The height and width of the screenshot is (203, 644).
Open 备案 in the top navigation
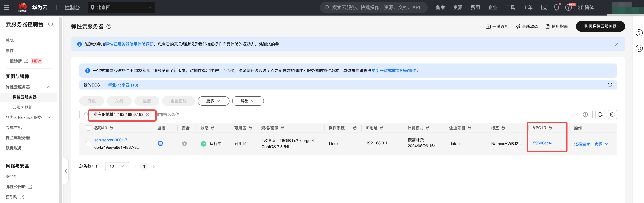[x=440, y=8]
